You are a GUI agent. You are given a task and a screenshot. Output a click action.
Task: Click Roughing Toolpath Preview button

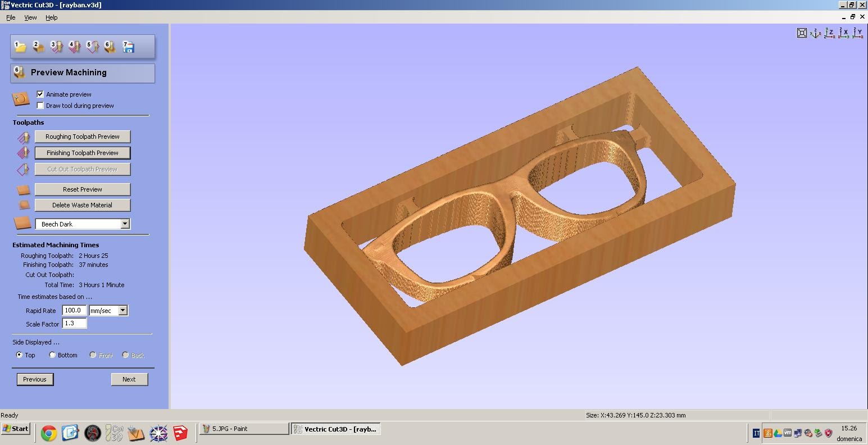coord(83,137)
